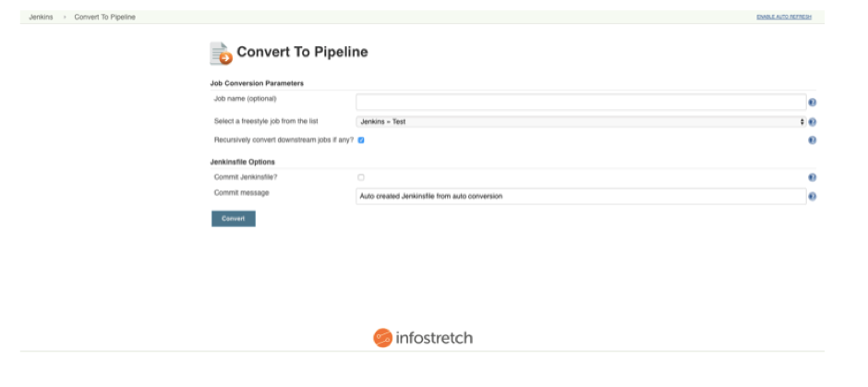Disable recursive downstream jobs conversion checkbox

tap(361, 140)
